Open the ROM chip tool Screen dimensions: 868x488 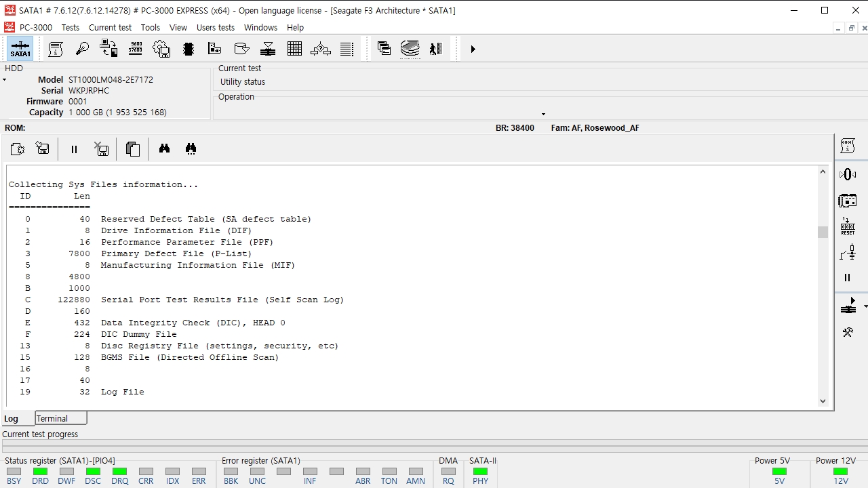pos(189,49)
